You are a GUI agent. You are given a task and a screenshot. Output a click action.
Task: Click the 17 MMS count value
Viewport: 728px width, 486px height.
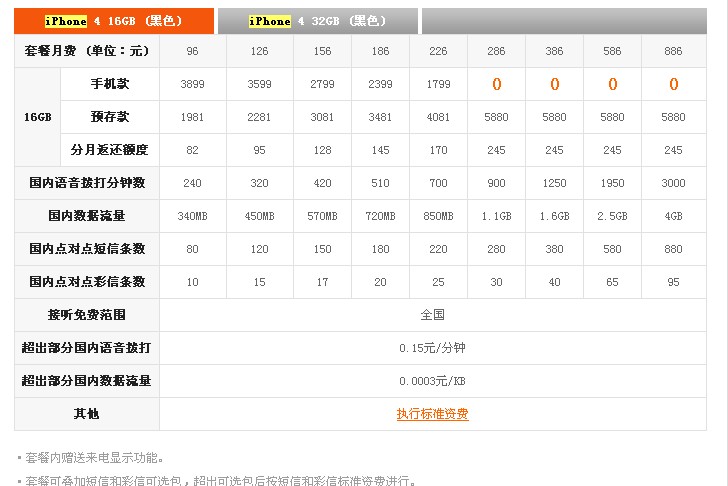coord(322,282)
